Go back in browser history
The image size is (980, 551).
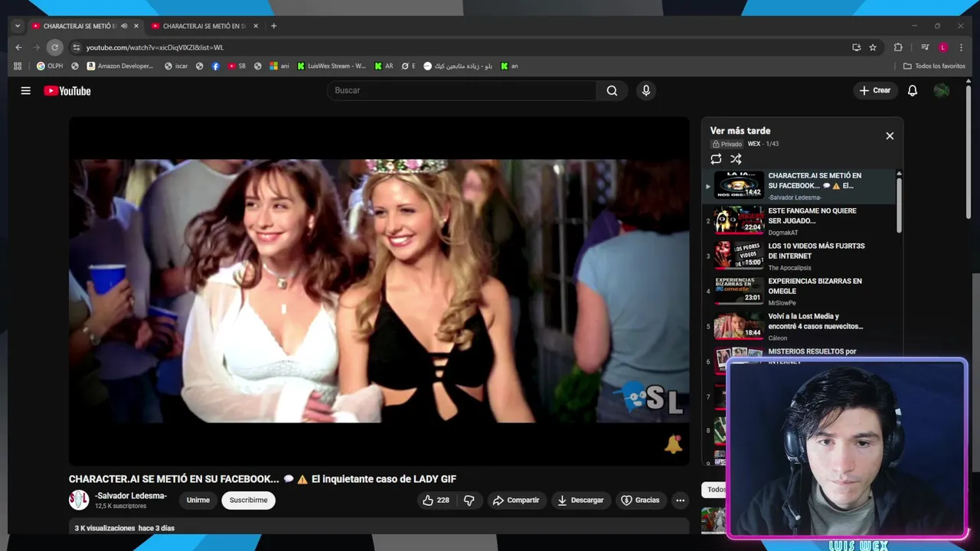pos(19,47)
